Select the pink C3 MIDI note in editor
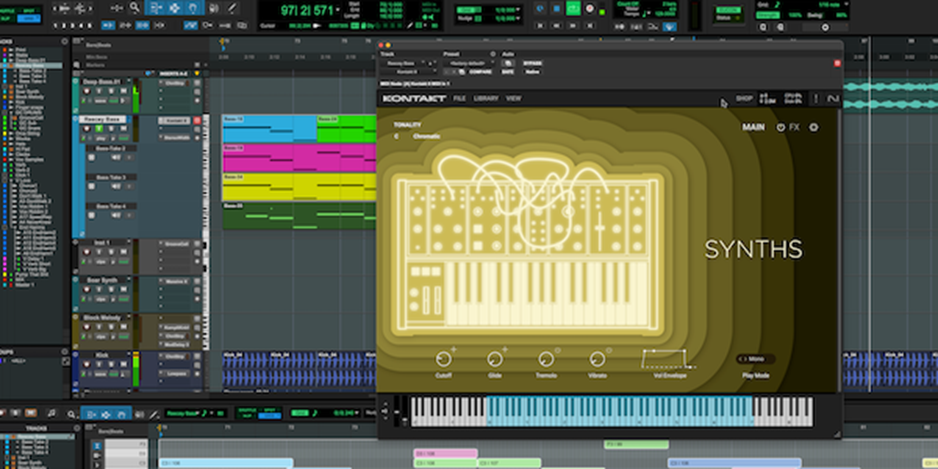The image size is (938, 469). [445, 453]
